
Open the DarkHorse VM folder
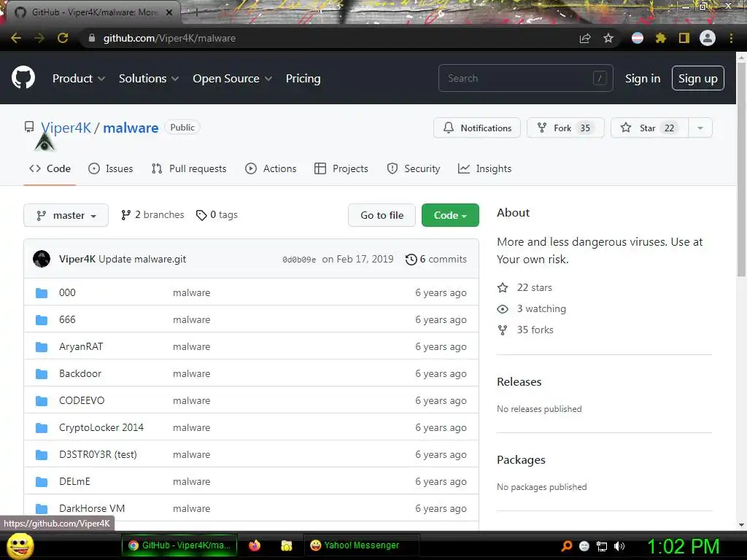pos(92,508)
